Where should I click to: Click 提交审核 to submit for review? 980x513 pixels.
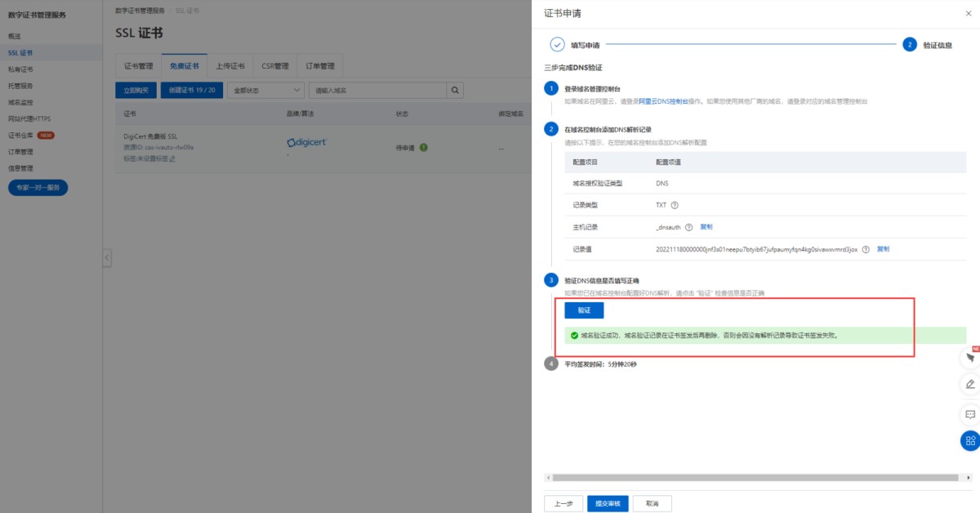[x=608, y=503]
